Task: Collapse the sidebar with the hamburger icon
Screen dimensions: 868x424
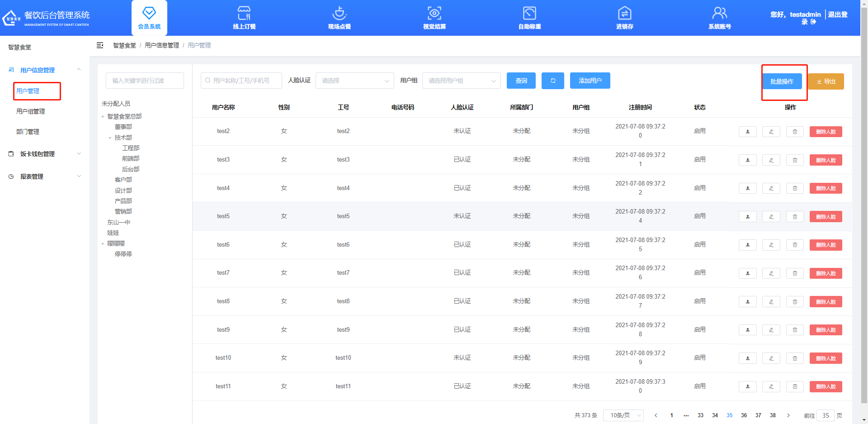Action: (x=100, y=45)
